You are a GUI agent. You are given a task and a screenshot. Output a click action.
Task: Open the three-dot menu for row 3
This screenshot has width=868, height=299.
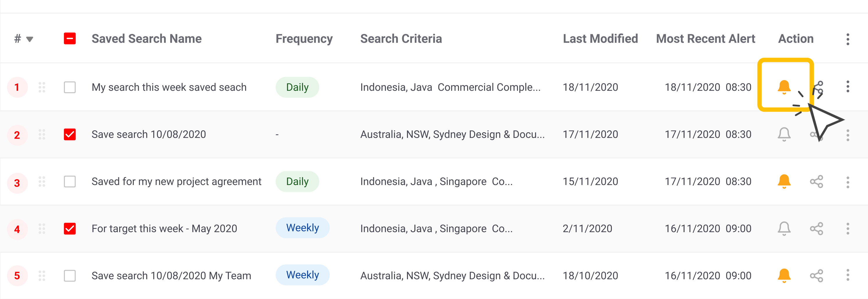848,182
